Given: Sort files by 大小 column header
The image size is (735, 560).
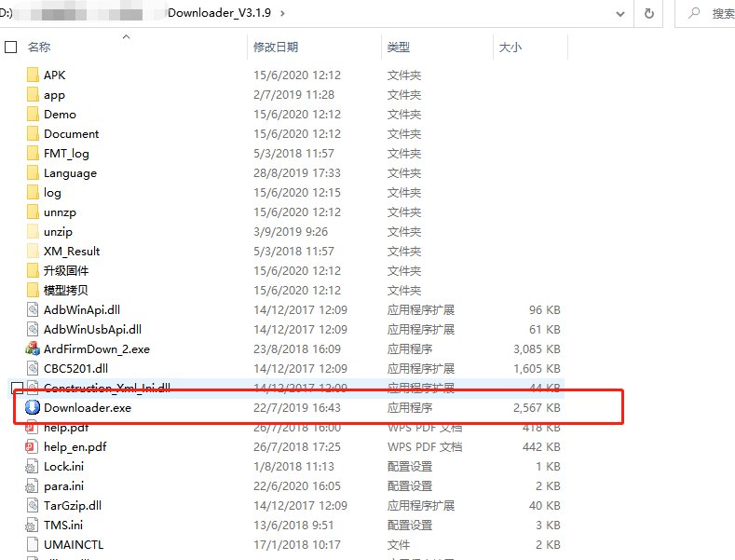Looking at the screenshot, I should click(510, 47).
